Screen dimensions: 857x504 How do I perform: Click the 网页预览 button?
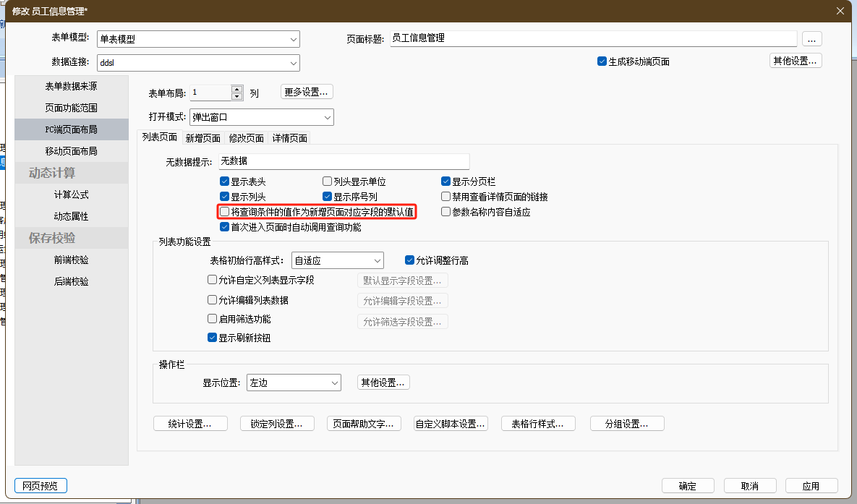coord(40,485)
